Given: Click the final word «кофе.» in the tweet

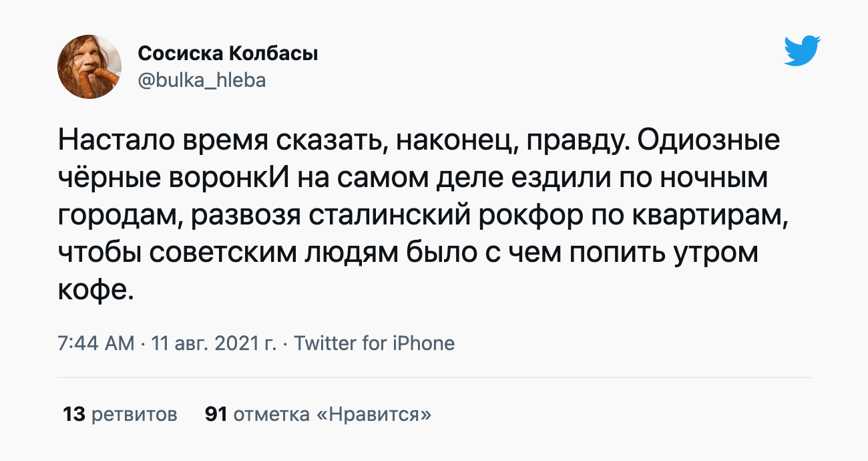Looking at the screenshot, I should (x=96, y=291).
